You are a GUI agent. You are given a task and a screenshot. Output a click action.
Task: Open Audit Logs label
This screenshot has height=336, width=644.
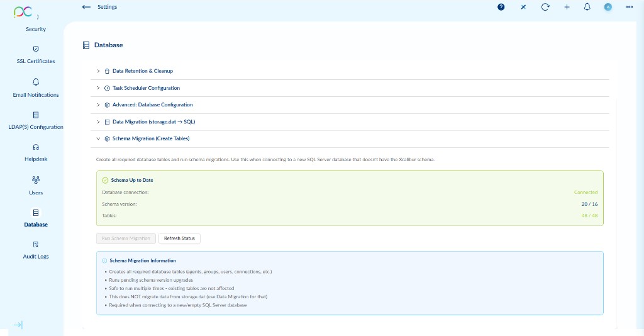click(x=36, y=256)
